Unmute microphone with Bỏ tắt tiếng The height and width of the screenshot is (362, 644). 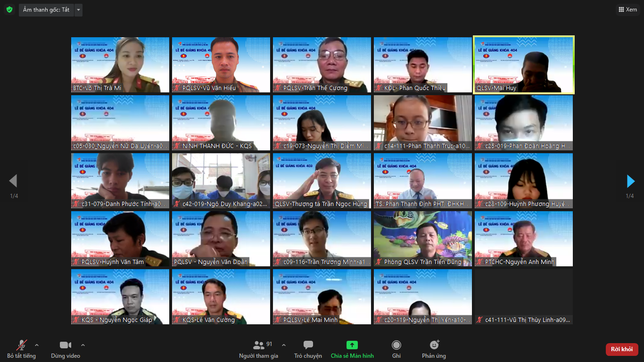[21, 349]
